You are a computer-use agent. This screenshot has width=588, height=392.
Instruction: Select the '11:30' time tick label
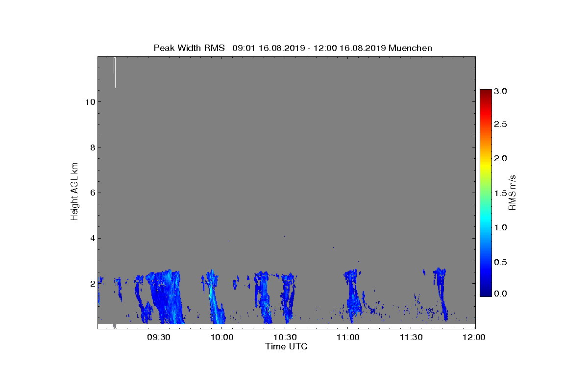411,337
